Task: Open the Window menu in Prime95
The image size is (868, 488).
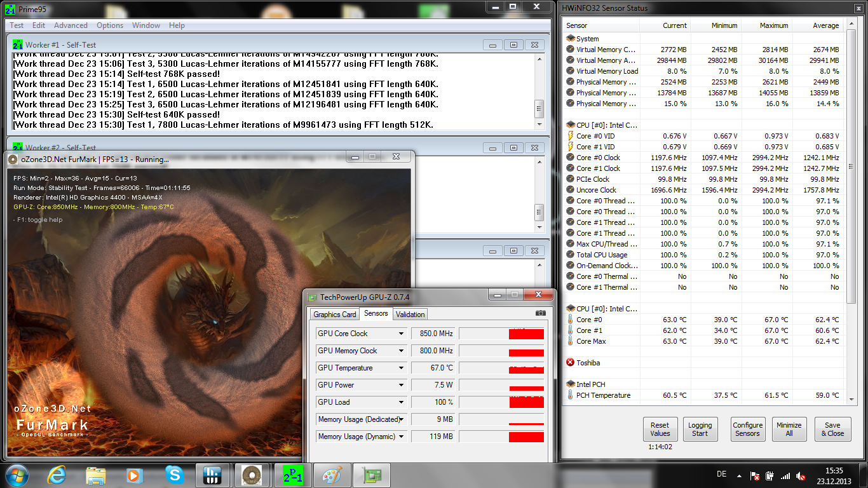Action: 146,25
